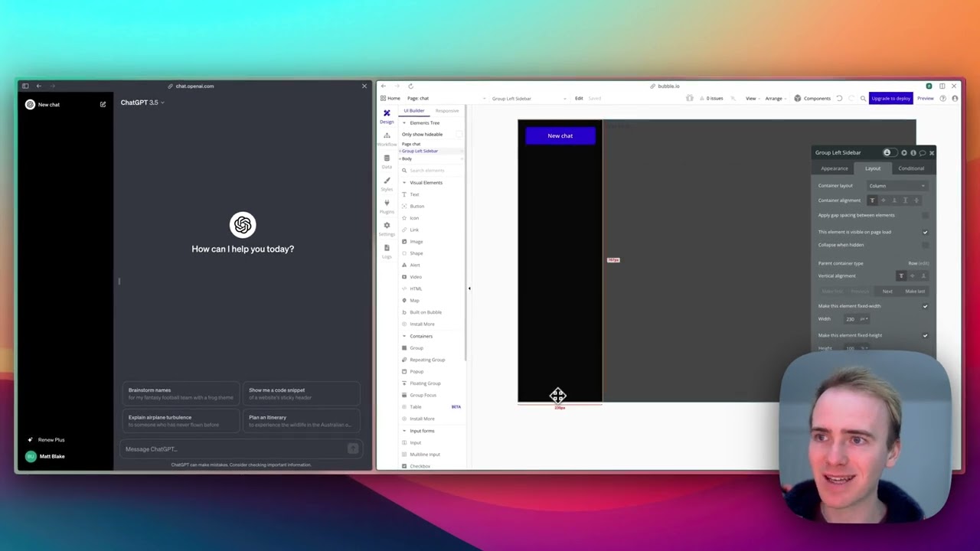Collapse the Elements Tree section

coord(404,122)
